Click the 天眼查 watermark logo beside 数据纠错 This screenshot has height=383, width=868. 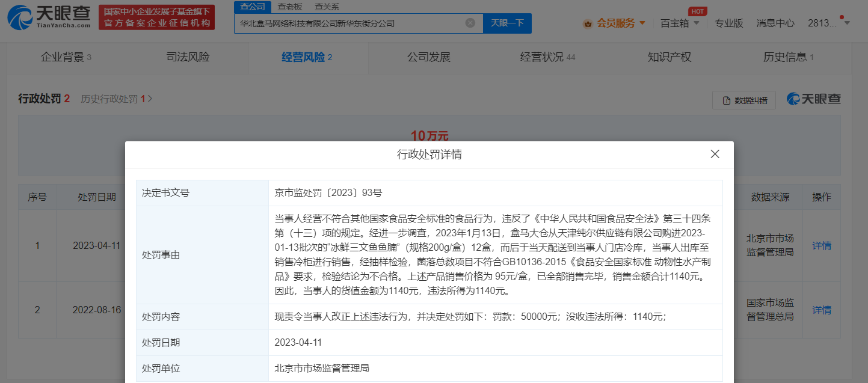tap(814, 99)
